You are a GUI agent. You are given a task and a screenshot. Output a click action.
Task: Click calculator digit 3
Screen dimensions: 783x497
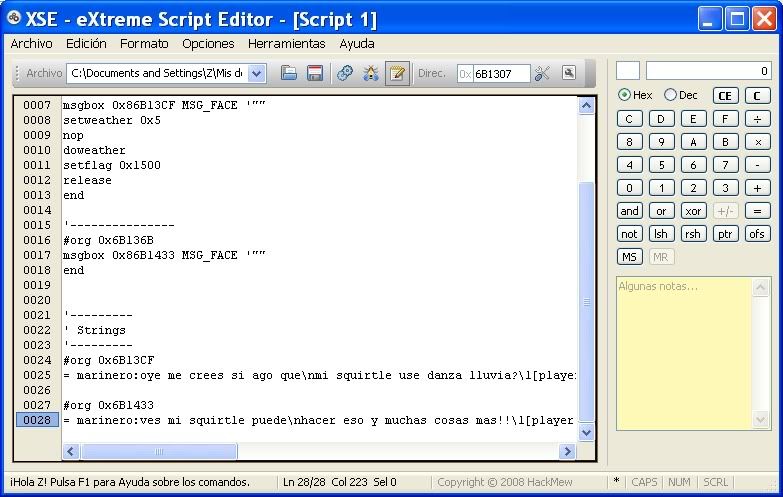tap(725, 188)
